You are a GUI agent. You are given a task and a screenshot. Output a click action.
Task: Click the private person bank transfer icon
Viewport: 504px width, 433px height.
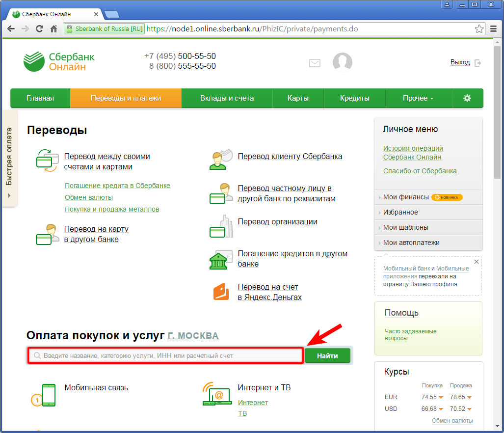coord(221,193)
